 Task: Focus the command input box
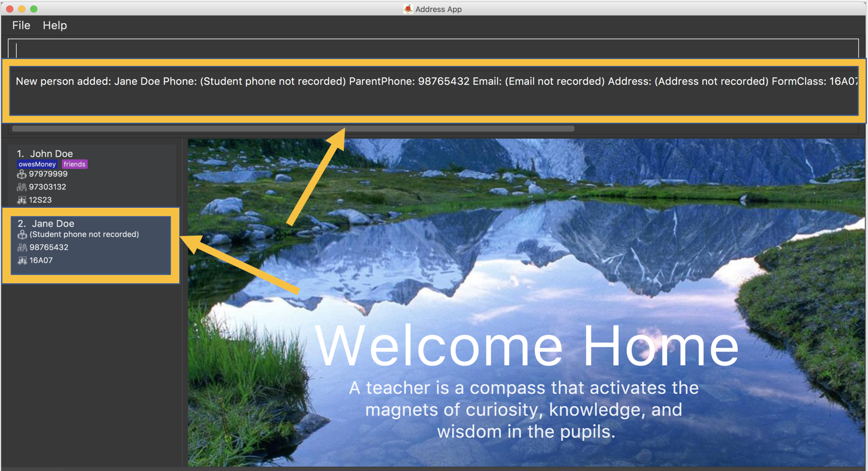point(433,49)
